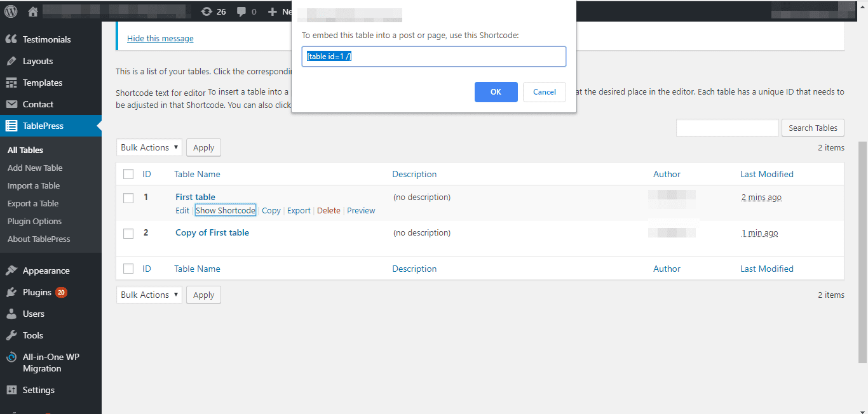This screenshot has width=868, height=414.
Task: Click the Testimonials quote icon
Action: [10, 39]
